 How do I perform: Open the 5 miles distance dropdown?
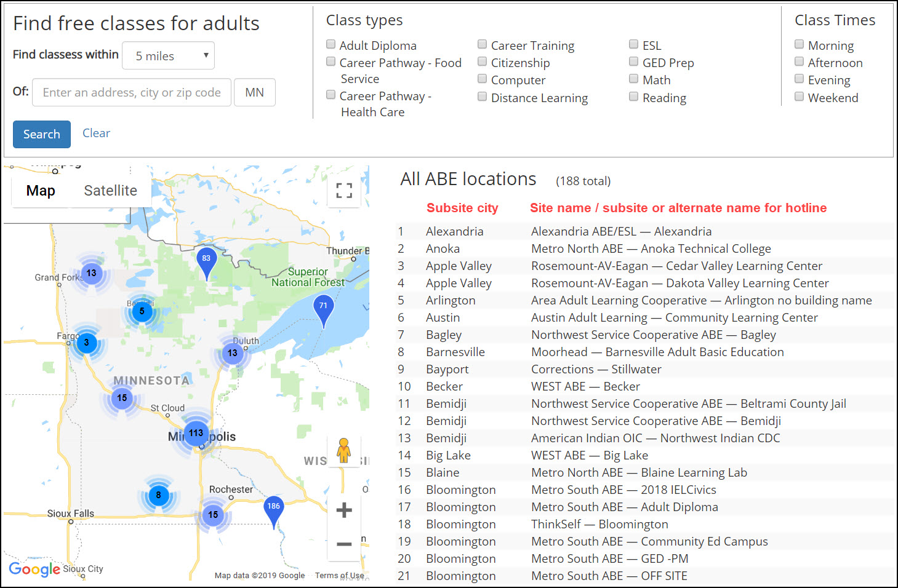[168, 56]
